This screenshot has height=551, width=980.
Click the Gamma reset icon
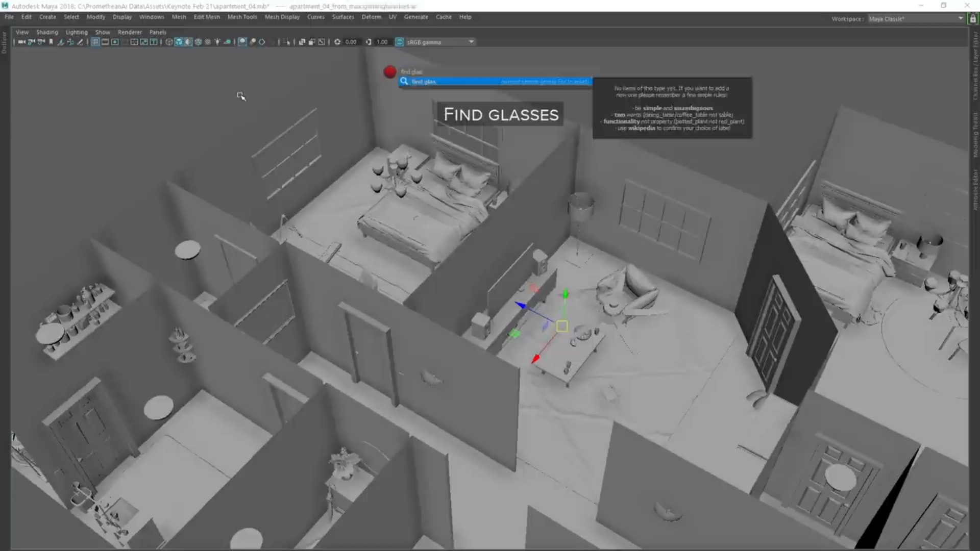[369, 42]
